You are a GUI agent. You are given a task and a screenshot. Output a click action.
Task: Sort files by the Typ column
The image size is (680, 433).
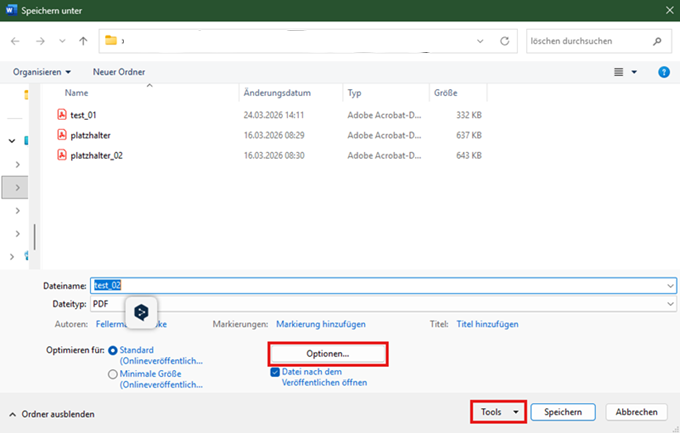(x=354, y=93)
